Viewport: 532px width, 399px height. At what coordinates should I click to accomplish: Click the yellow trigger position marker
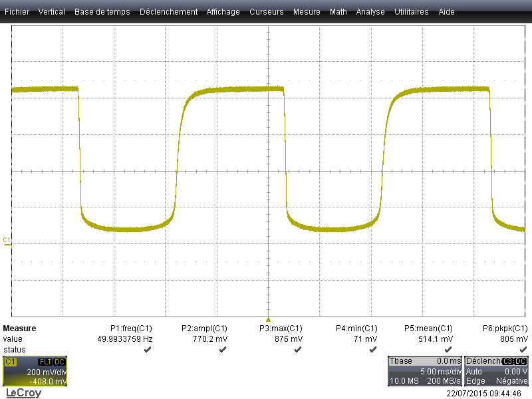(x=268, y=319)
